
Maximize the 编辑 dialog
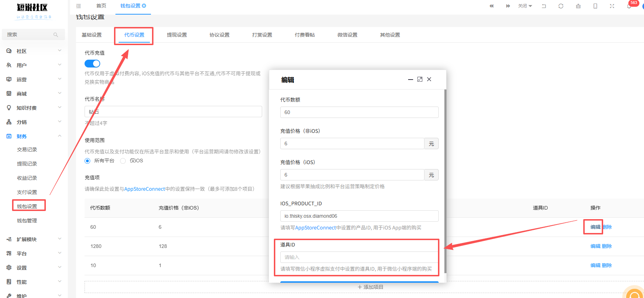(420, 79)
